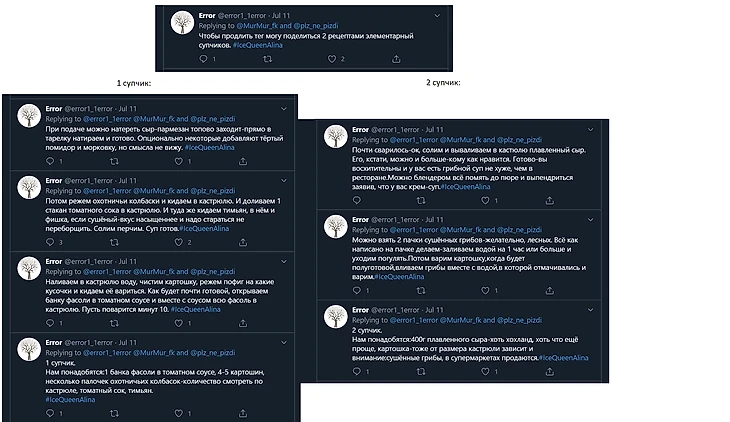Like the top tweet starting with "Чтобы продлить тег"
Image resolution: width=730 pixels, height=422 pixels.
(332, 59)
